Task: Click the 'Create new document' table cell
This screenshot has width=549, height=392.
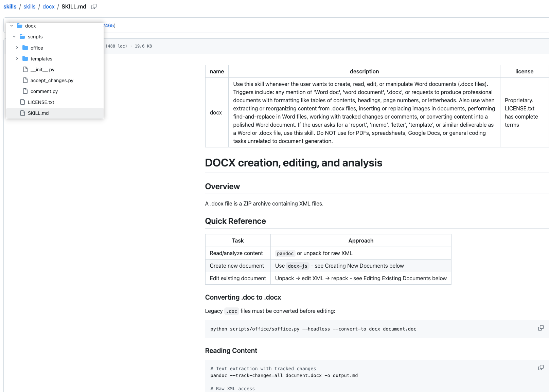Action: pyautogui.click(x=238, y=266)
